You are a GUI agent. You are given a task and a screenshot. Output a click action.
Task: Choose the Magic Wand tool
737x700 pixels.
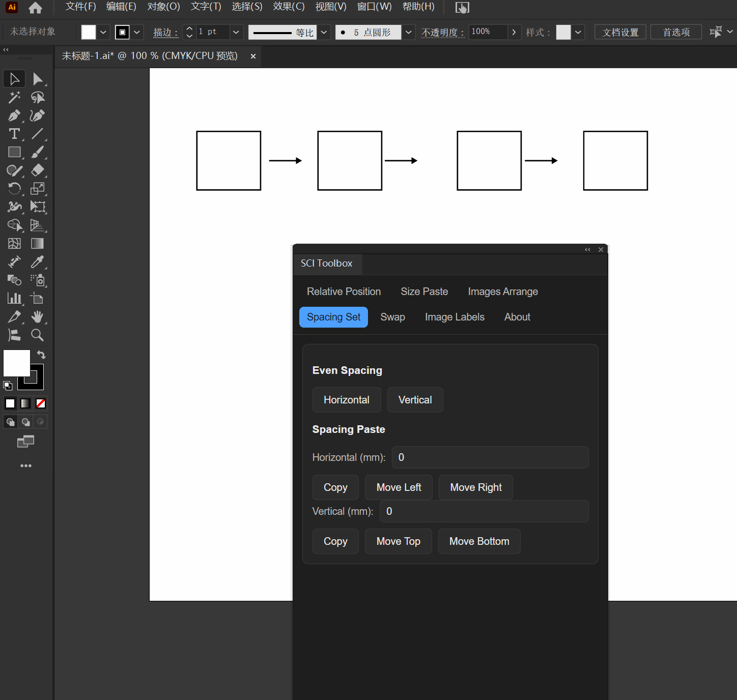click(14, 97)
